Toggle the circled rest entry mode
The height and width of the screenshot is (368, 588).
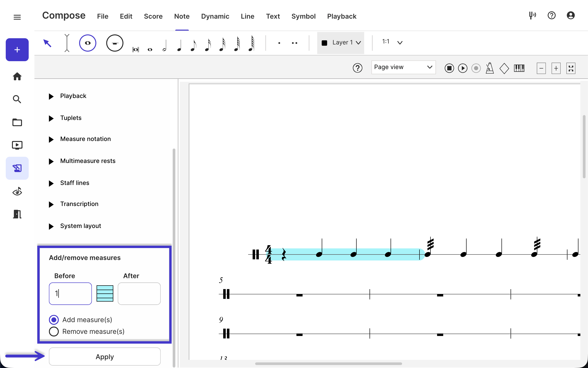click(x=115, y=43)
